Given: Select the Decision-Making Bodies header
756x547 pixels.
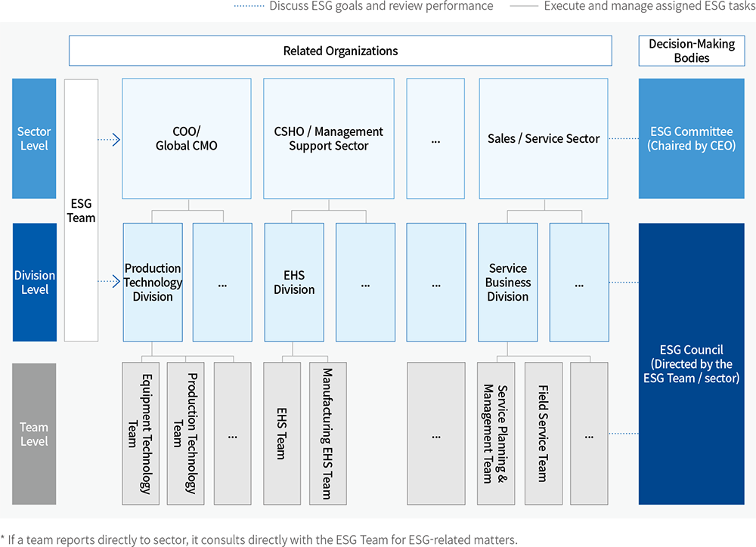Looking at the screenshot, I should tap(692, 51).
